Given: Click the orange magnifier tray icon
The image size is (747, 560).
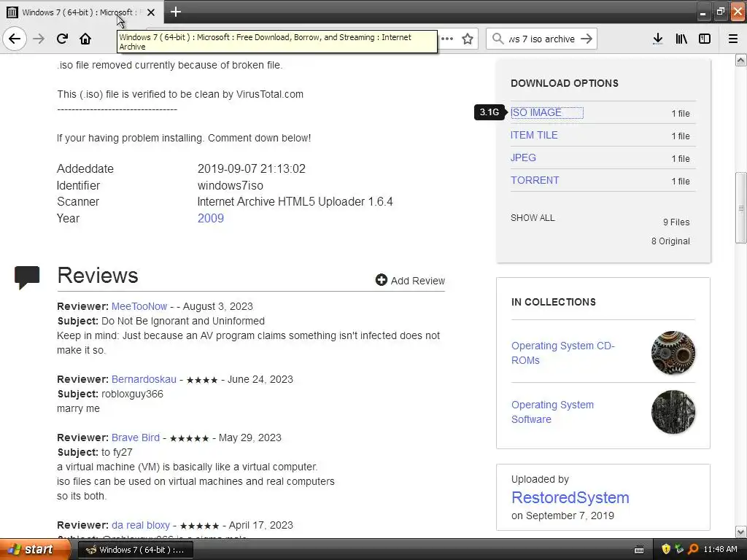Looking at the screenshot, I should [x=693, y=549].
